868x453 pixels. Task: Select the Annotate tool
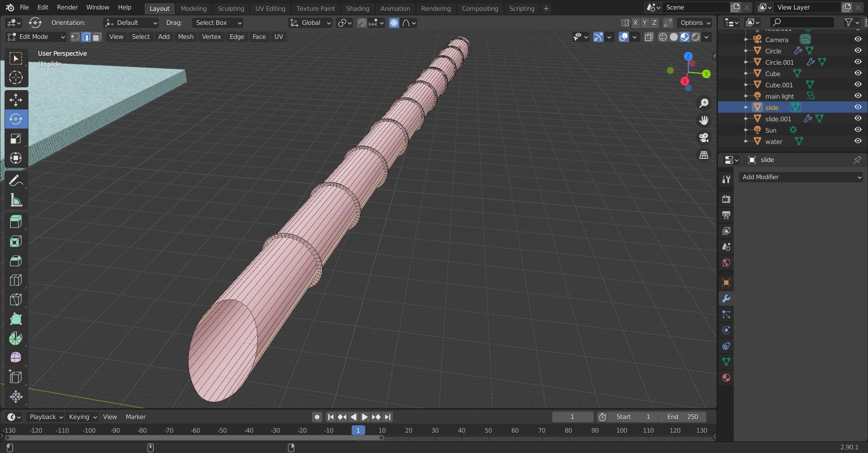(x=16, y=181)
